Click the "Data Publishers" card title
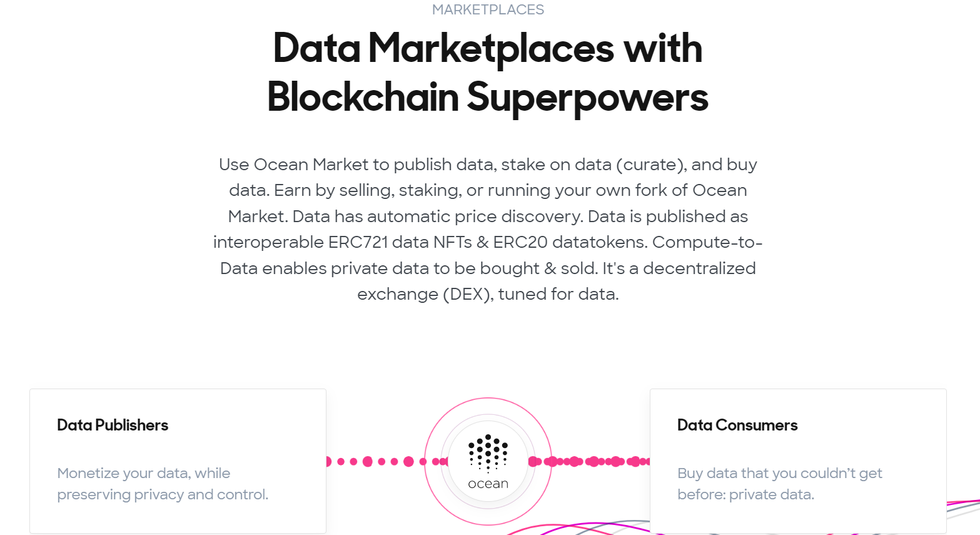 pyautogui.click(x=113, y=425)
